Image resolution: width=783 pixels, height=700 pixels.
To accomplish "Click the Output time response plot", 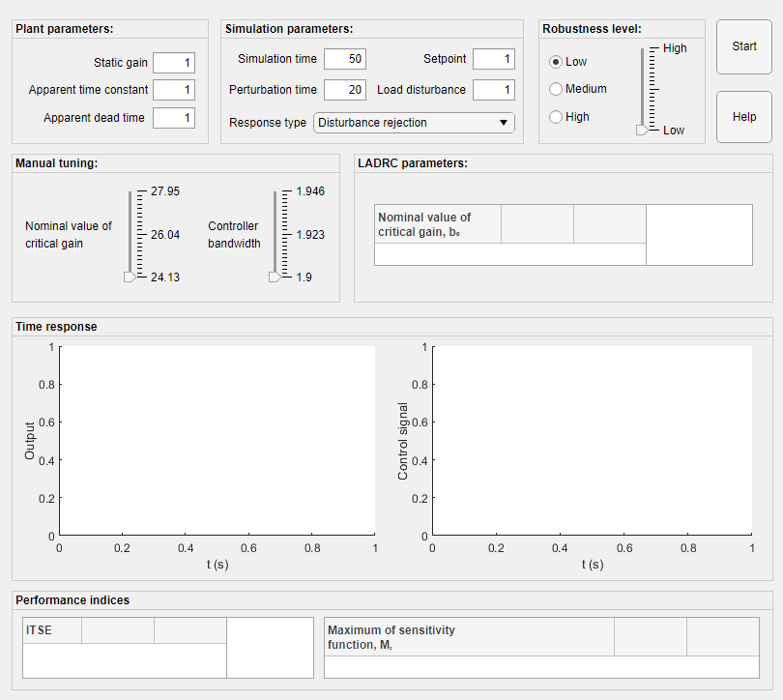I will pyautogui.click(x=217, y=441).
